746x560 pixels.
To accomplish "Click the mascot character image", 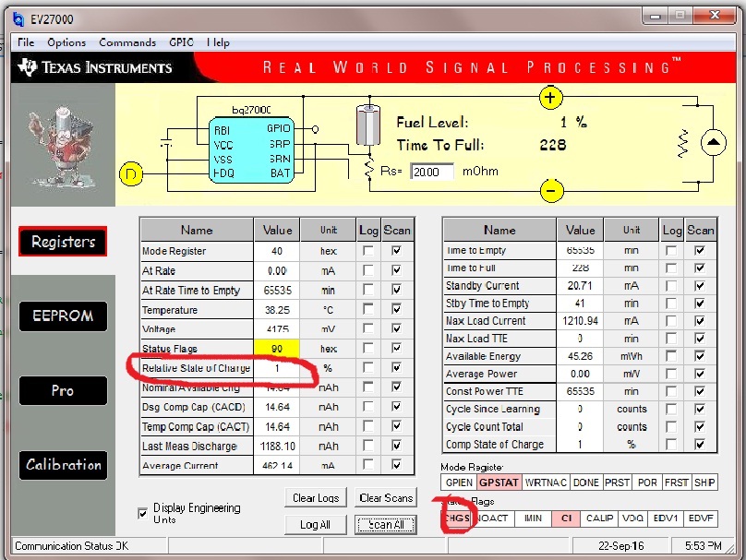I will coord(62,146).
